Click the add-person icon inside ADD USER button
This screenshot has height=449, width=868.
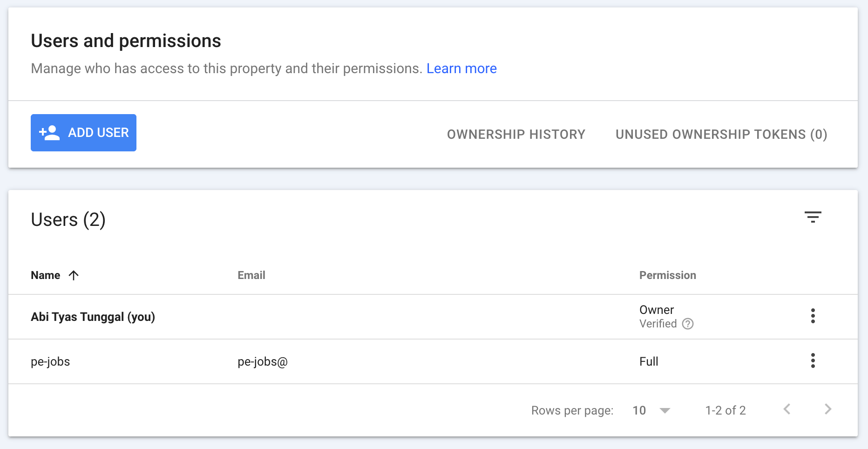point(48,132)
